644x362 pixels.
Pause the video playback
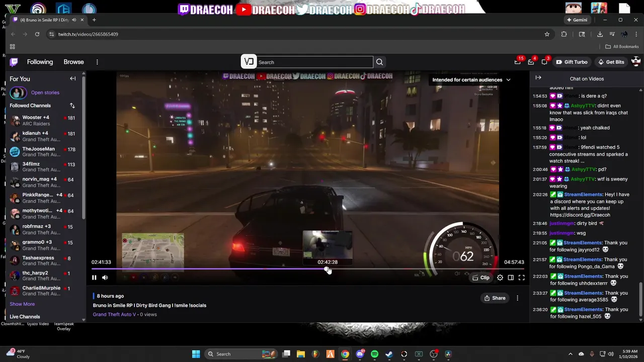pyautogui.click(x=94, y=278)
